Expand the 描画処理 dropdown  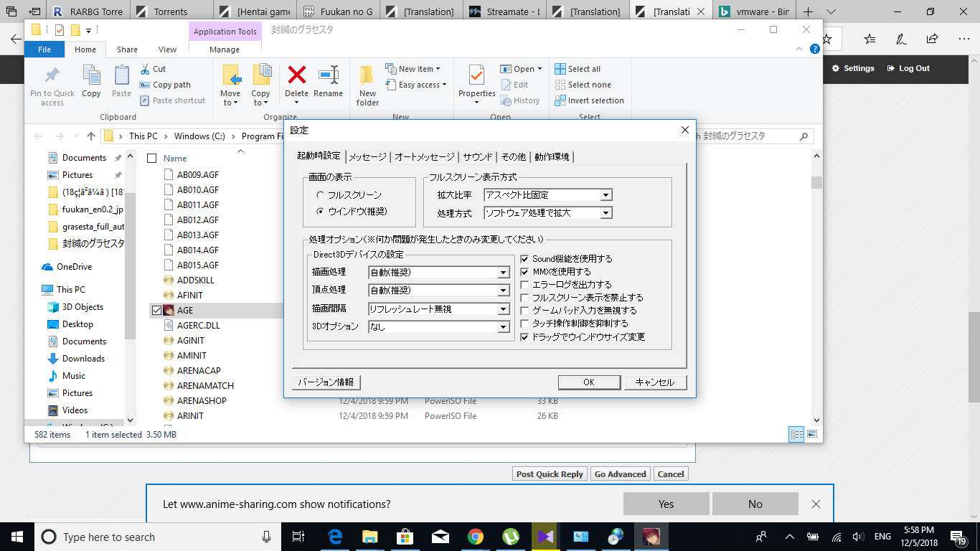click(x=504, y=273)
